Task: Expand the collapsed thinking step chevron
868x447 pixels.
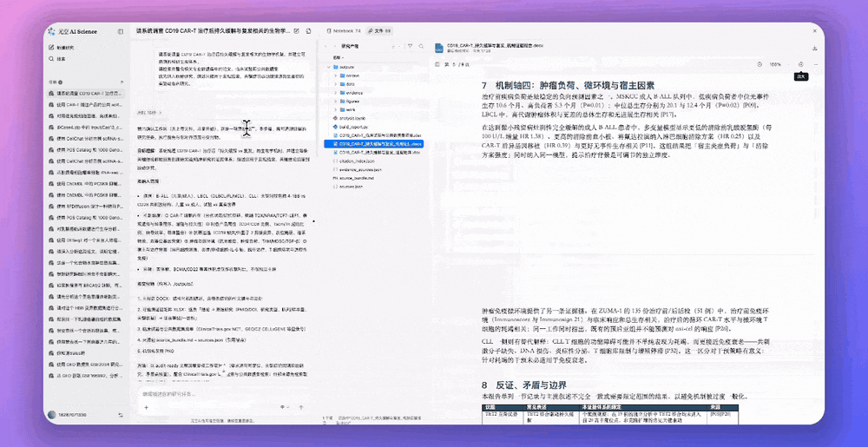Action: pyautogui.click(x=161, y=112)
